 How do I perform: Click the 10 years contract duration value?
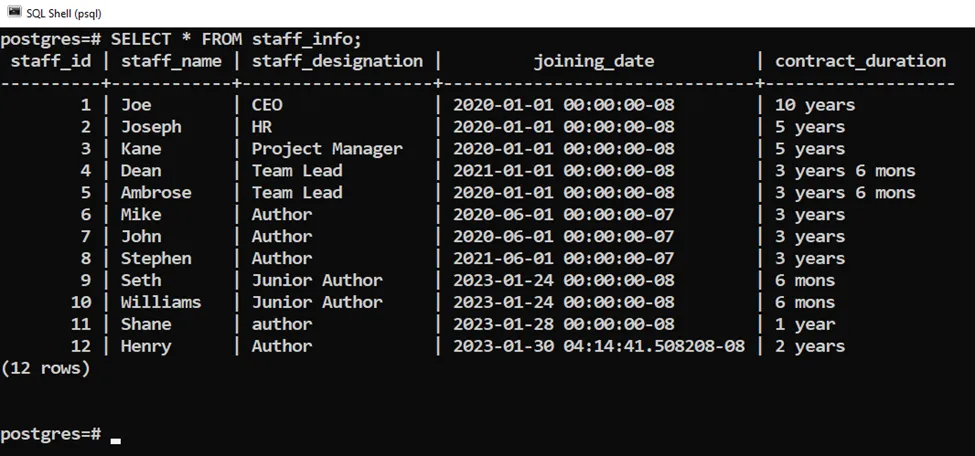coord(815,105)
